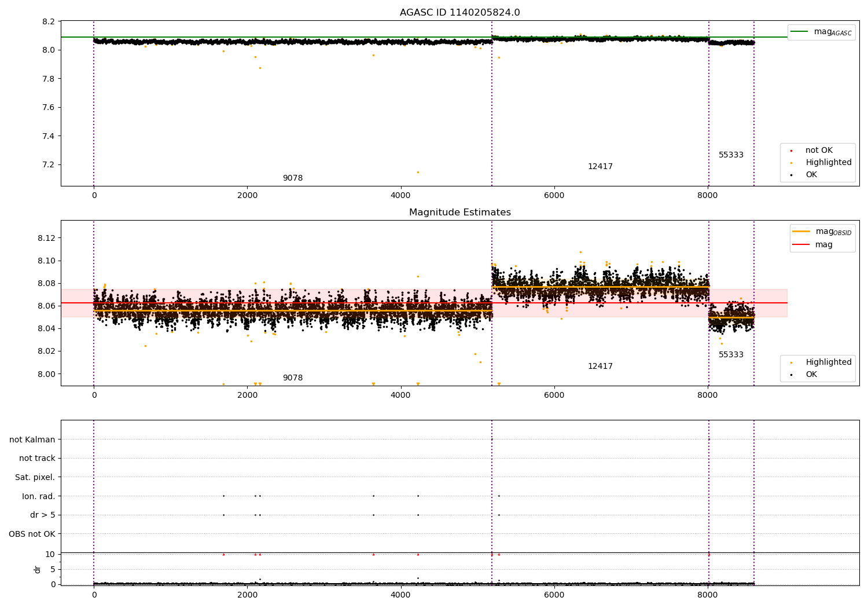
Task: Click the red dot marker beside 'not OK'
Action: point(791,151)
